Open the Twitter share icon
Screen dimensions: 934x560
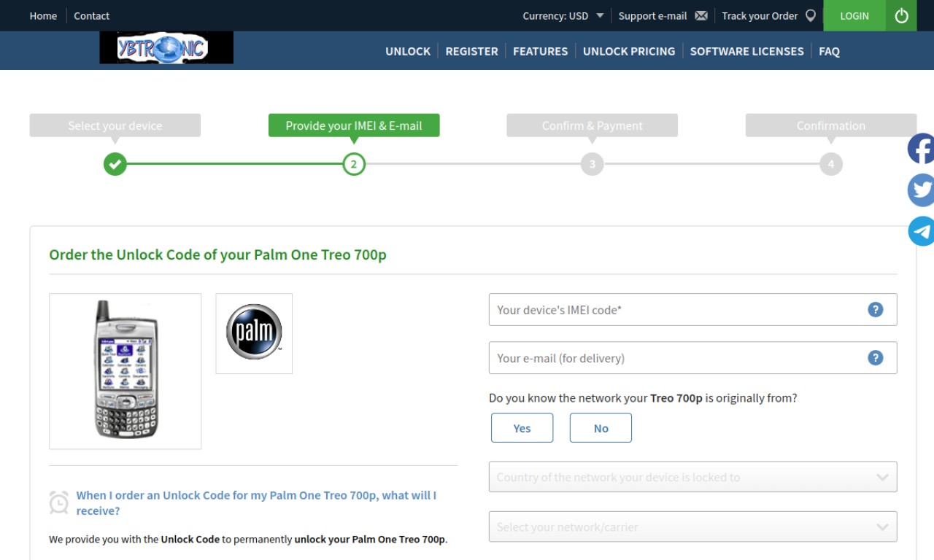pos(922,190)
